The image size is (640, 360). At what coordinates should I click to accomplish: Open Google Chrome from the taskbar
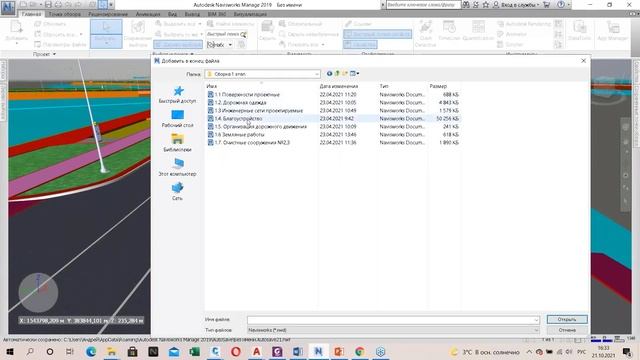(360, 351)
